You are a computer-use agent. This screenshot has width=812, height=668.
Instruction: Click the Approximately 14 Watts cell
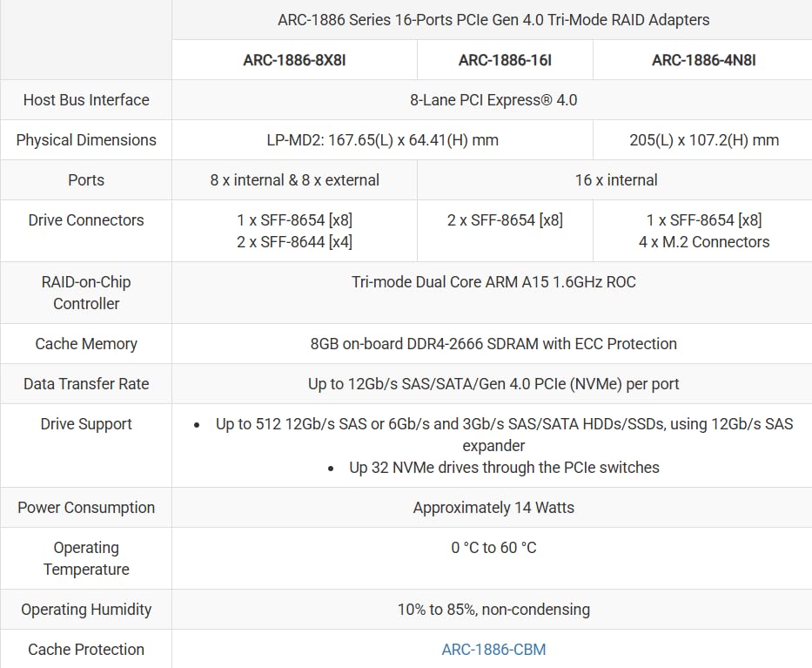click(x=493, y=508)
